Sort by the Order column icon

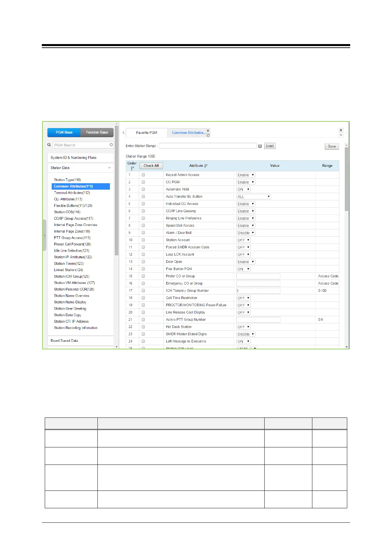(x=132, y=168)
